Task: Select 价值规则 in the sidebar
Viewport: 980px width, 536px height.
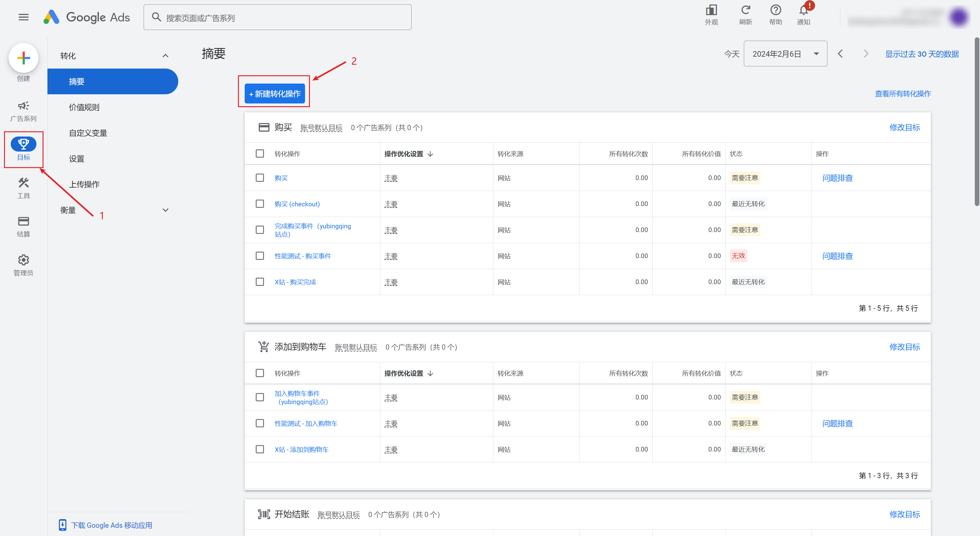Action: click(84, 107)
